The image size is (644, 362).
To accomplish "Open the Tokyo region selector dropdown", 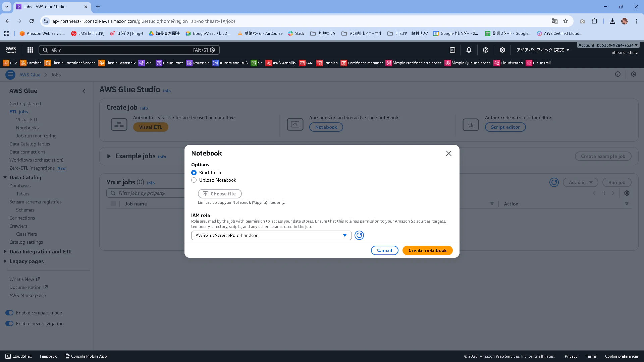I will tap(543, 50).
